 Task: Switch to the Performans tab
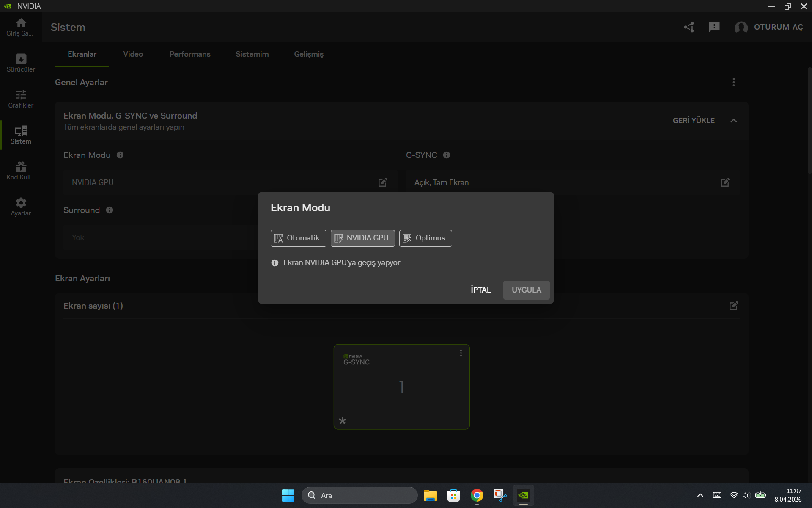coord(190,54)
